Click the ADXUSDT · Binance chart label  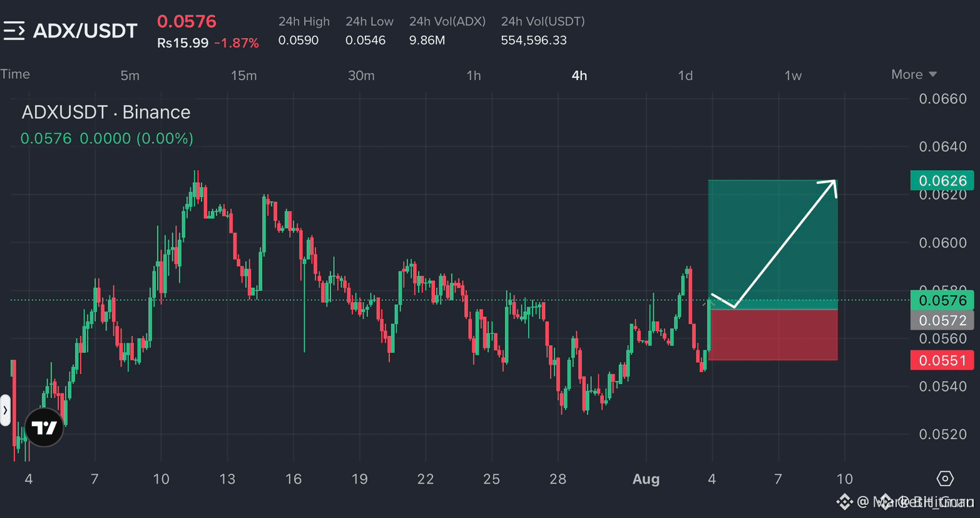(106, 112)
